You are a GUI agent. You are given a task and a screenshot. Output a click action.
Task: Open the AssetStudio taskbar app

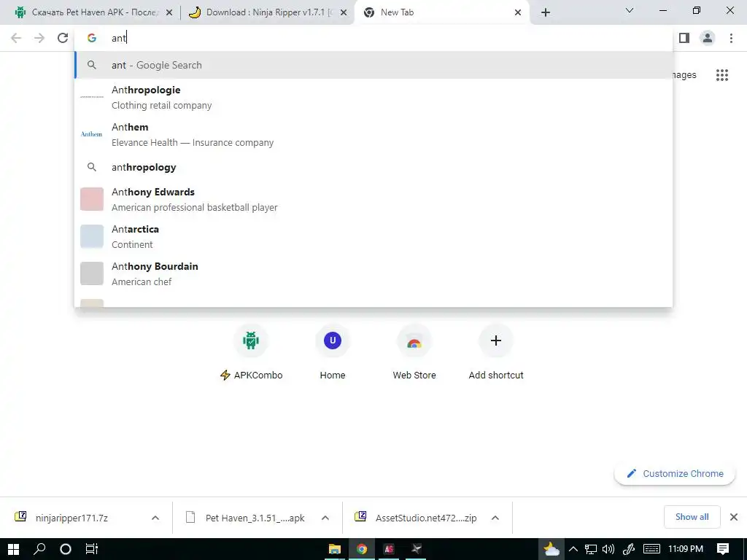(x=389, y=549)
